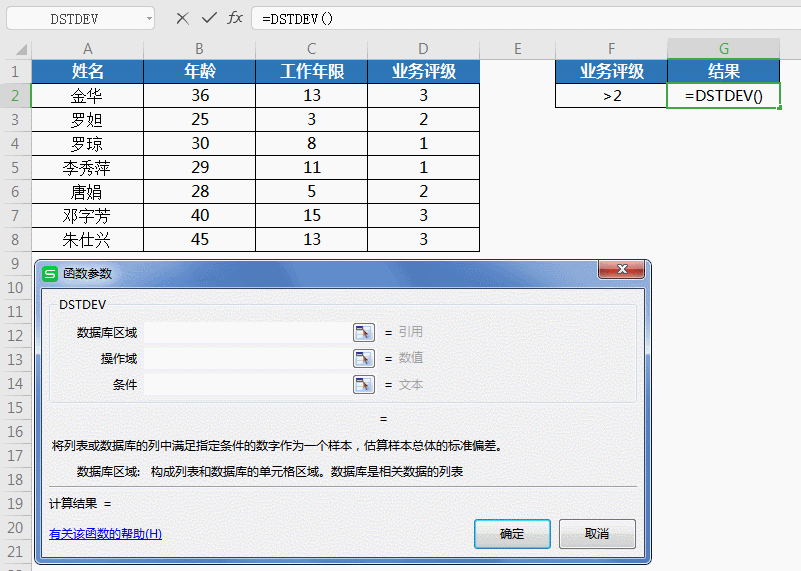
Task: Click name cell 罗旭
Action: pyautogui.click(x=87, y=120)
